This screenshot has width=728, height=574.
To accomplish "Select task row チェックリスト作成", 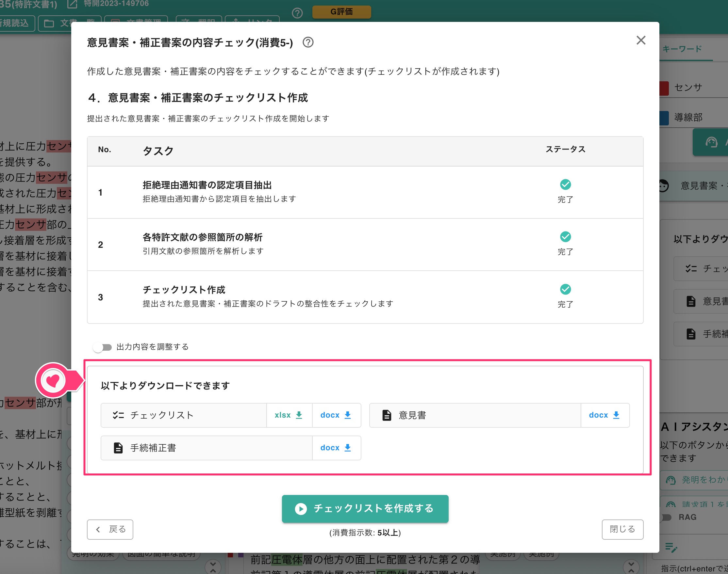I will click(x=365, y=297).
